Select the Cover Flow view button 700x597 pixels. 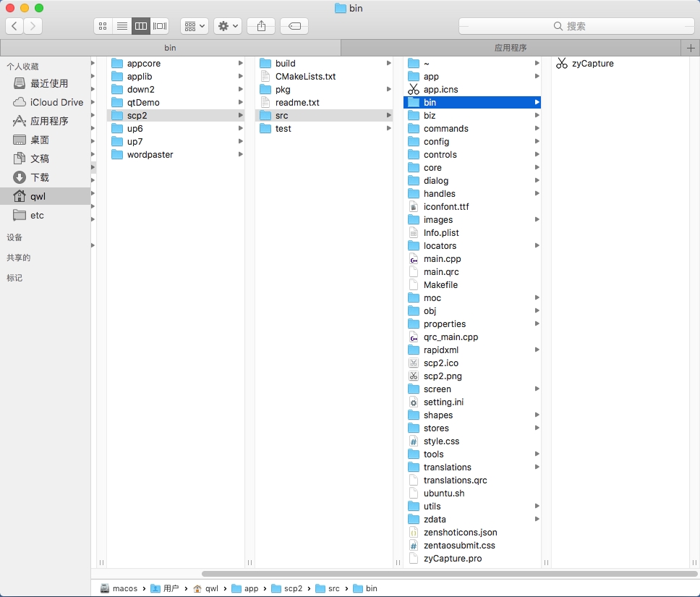point(160,26)
